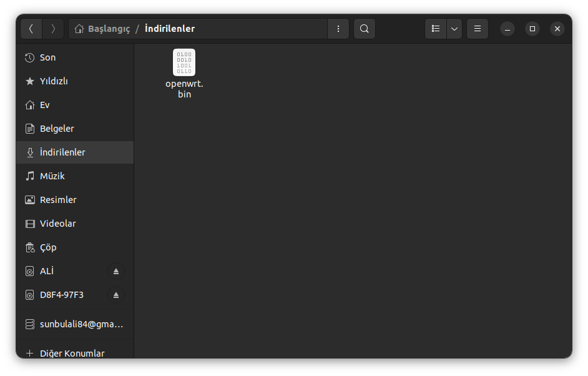Maximize the file manager window
Image resolution: width=588 pixels, height=376 pixels.
coord(532,29)
